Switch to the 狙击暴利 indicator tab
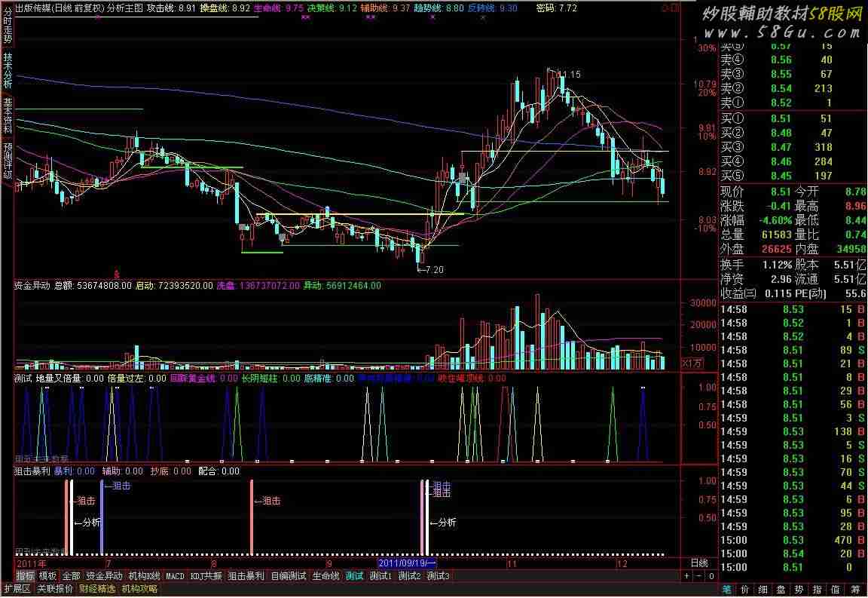The width and height of the screenshot is (868, 598). pyautogui.click(x=246, y=576)
